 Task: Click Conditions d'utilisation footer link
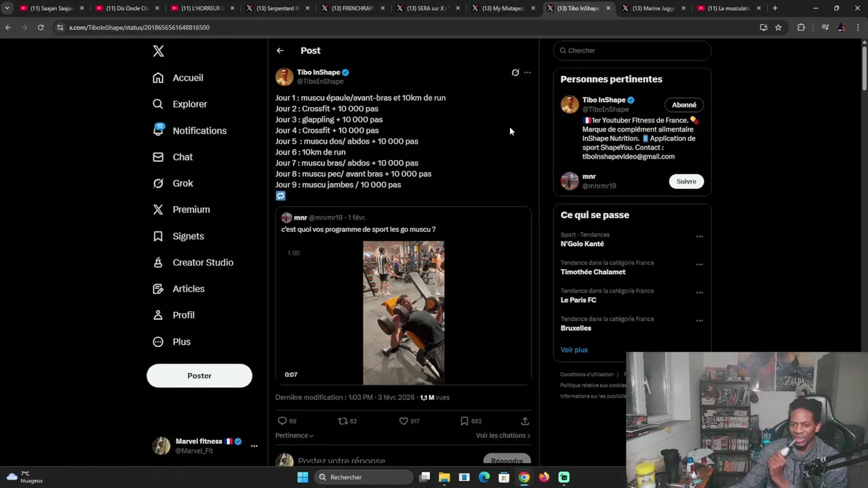tap(587, 375)
